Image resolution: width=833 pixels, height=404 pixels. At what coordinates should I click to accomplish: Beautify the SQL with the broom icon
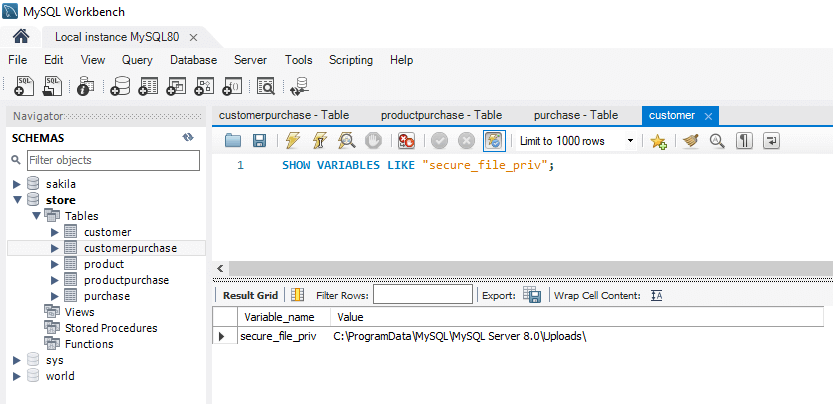pos(691,141)
